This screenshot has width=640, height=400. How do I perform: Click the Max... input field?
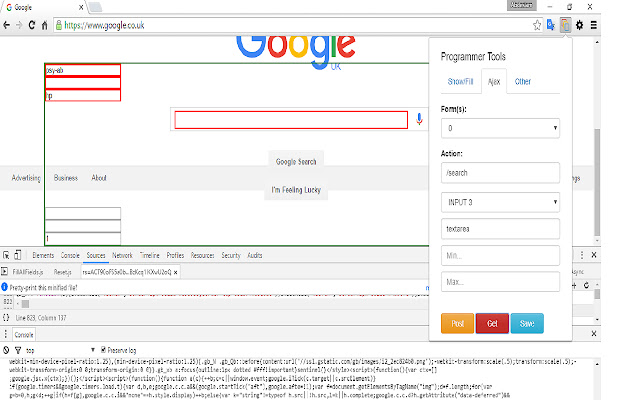point(500,282)
